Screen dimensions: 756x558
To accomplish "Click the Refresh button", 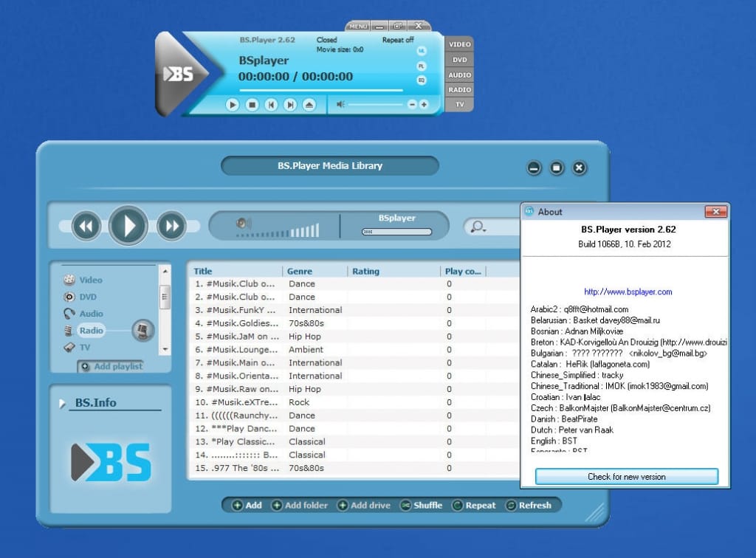I will click(528, 506).
